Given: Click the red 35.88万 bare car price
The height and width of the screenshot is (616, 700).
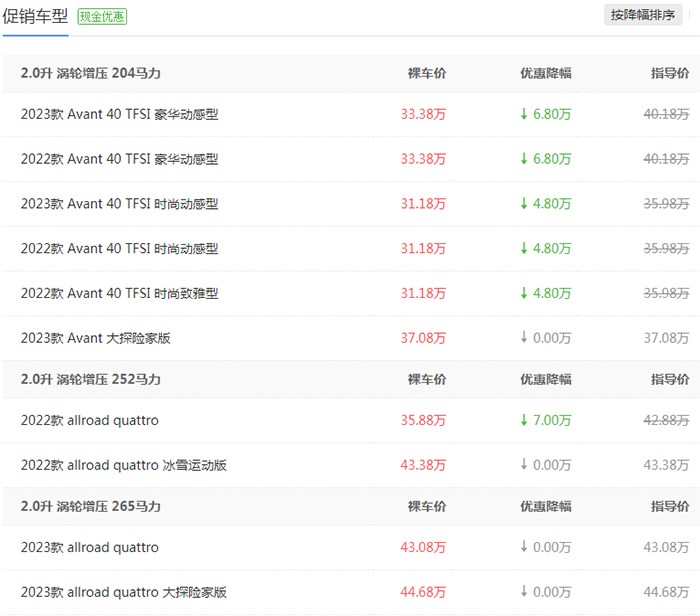Looking at the screenshot, I should 423,421.
